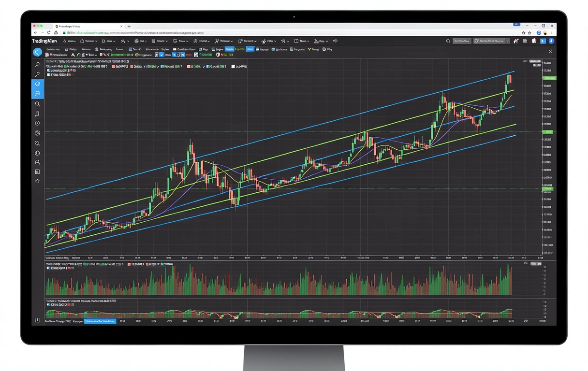The height and width of the screenshot is (371, 588).
Task: Expand the chevron beside the top-right layout button
Action: (508, 42)
